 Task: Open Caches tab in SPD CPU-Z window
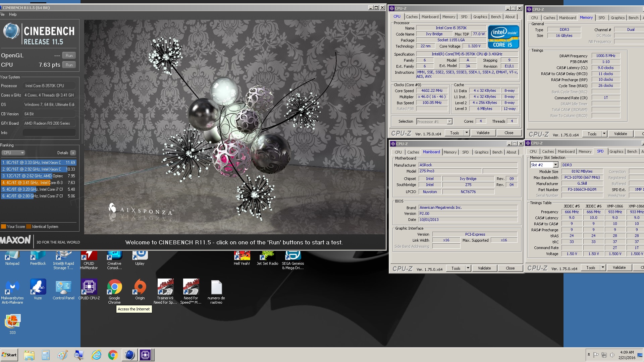point(548,152)
